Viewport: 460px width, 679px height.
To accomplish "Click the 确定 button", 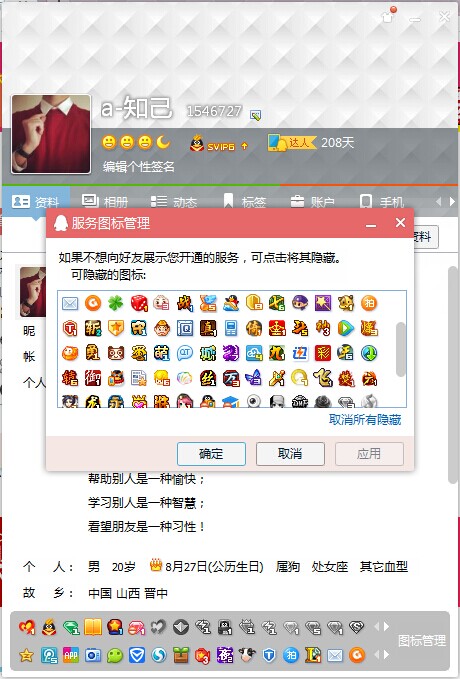I will 211,454.
